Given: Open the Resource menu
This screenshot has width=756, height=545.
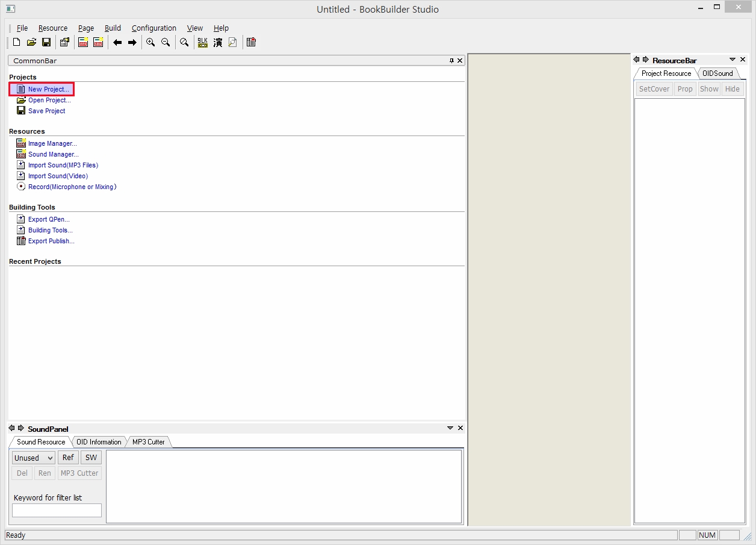Looking at the screenshot, I should click(53, 28).
